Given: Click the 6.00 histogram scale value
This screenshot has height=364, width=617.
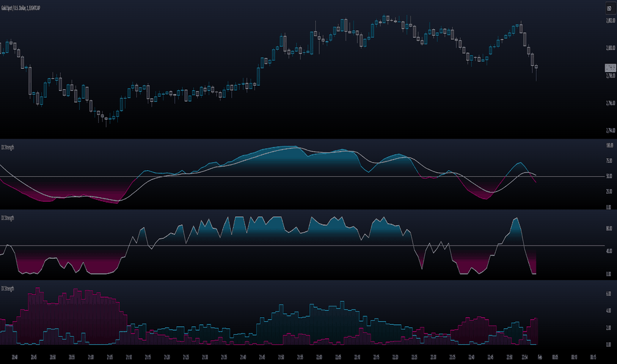Looking at the screenshot, I should (609, 294).
